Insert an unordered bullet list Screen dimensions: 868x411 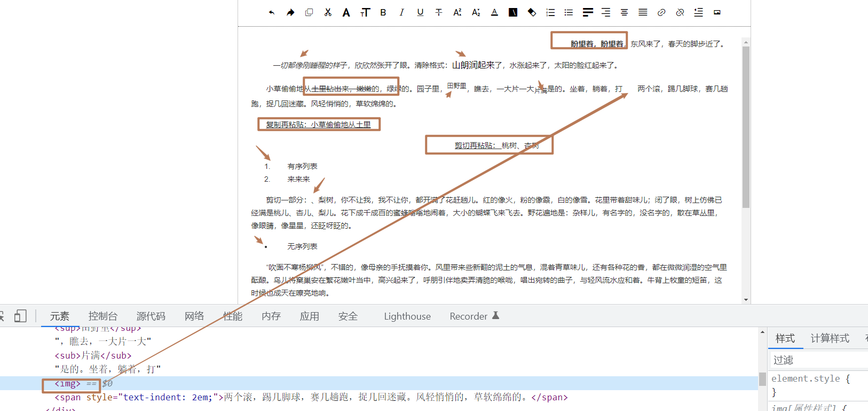[569, 12]
